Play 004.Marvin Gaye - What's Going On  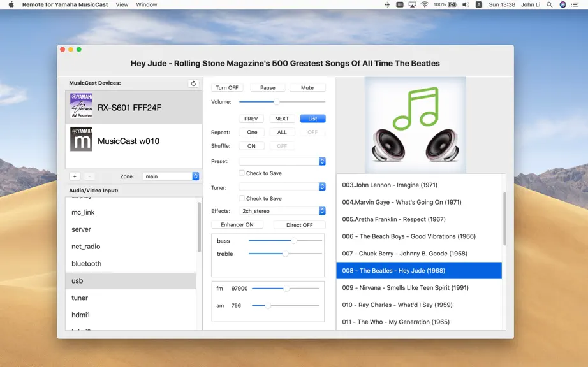point(419,202)
